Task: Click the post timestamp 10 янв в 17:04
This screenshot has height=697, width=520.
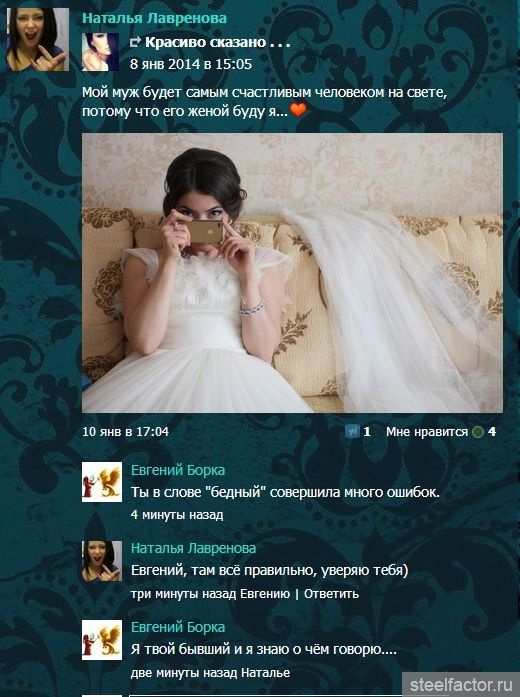Action: [125, 432]
